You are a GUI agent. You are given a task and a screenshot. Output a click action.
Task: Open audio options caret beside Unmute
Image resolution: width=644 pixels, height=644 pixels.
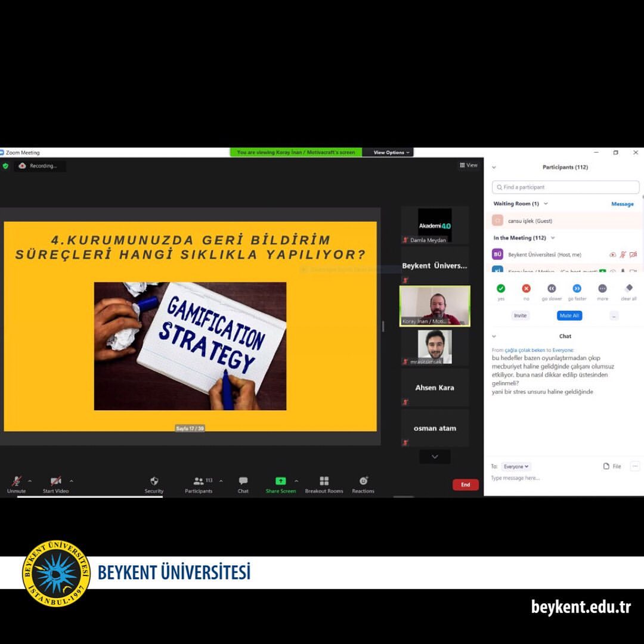coord(30,481)
